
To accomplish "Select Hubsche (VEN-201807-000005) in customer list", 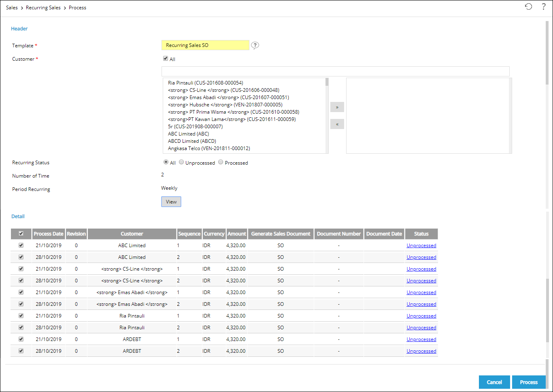I will (x=225, y=105).
